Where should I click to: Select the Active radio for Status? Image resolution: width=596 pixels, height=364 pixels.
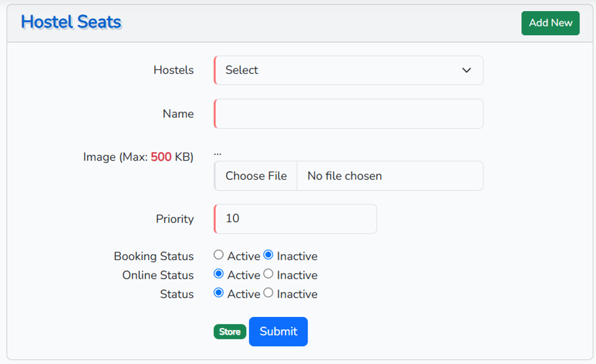tap(219, 293)
